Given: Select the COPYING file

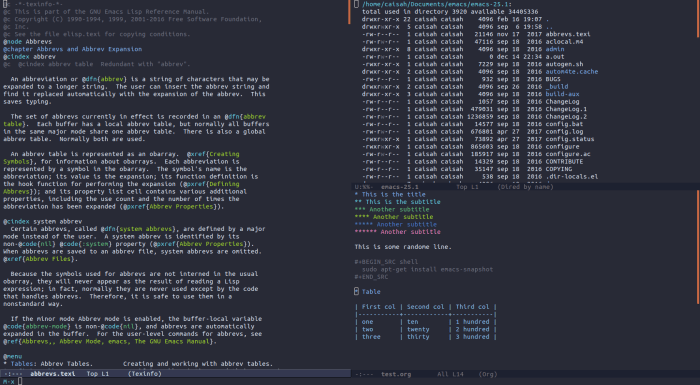Looking at the screenshot, I should (558, 169).
